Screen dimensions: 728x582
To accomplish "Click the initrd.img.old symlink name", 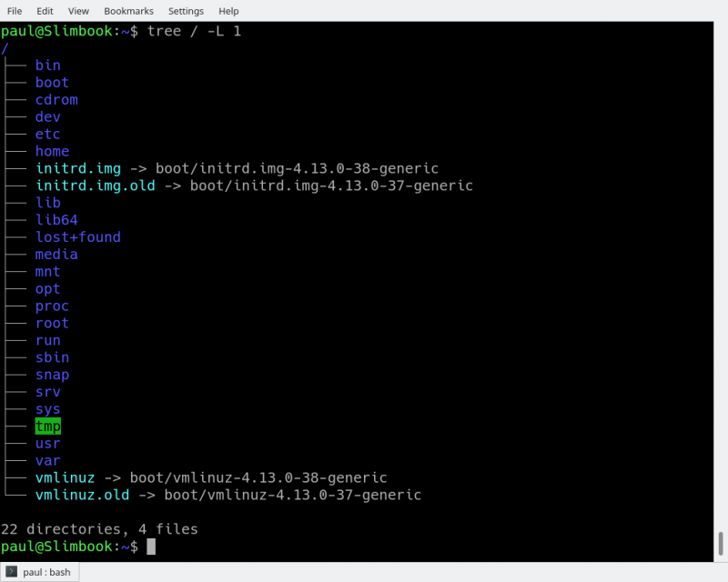I will [x=95, y=186].
